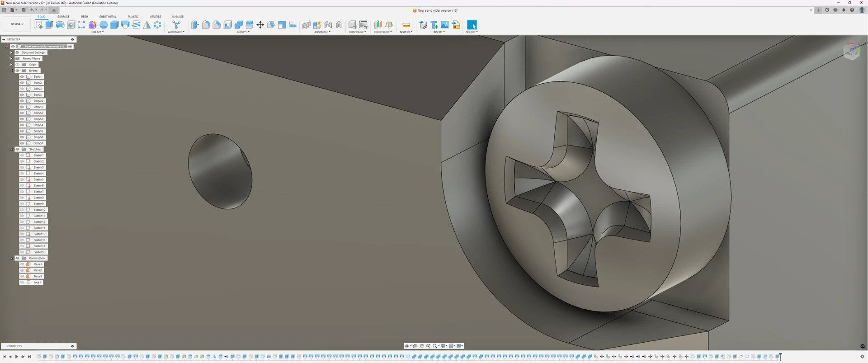The image size is (868, 363).
Task: Click the Save icon in quick access bar
Action: 24,10
